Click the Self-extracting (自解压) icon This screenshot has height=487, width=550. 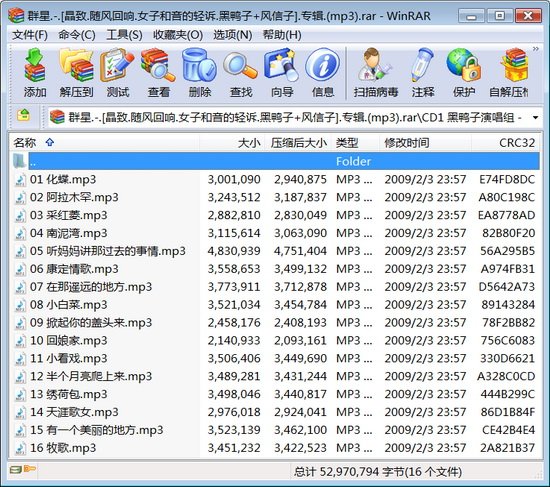click(x=509, y=73)
